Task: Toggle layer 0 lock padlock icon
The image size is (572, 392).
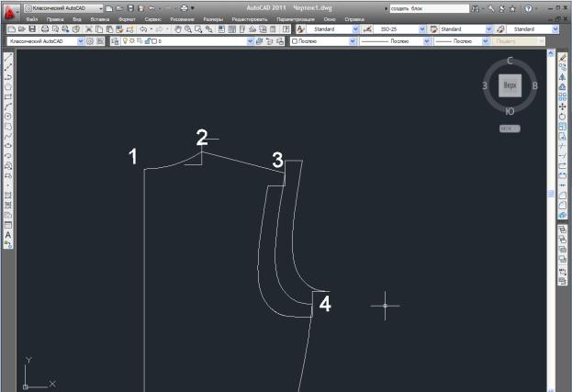Action: tap(148, 41)
